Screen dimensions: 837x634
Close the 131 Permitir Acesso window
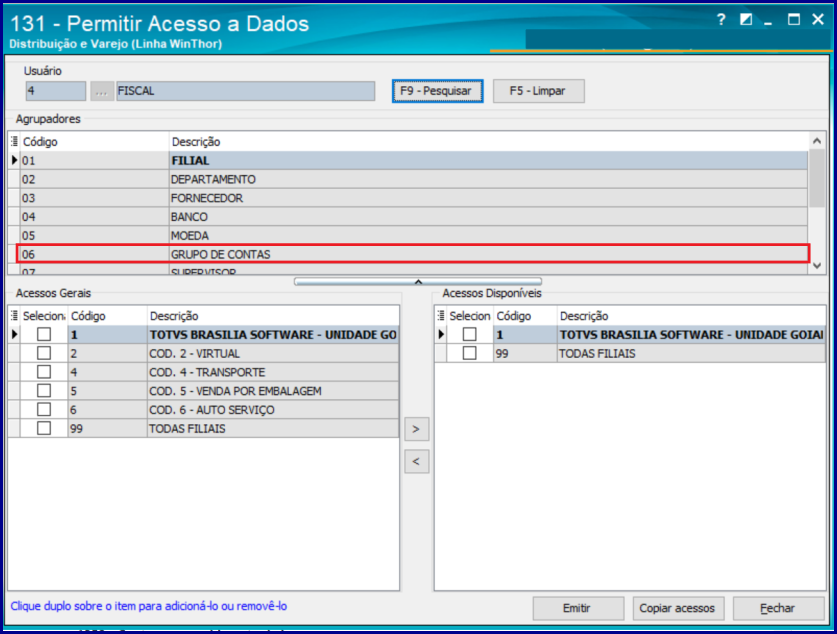[818, 20]
